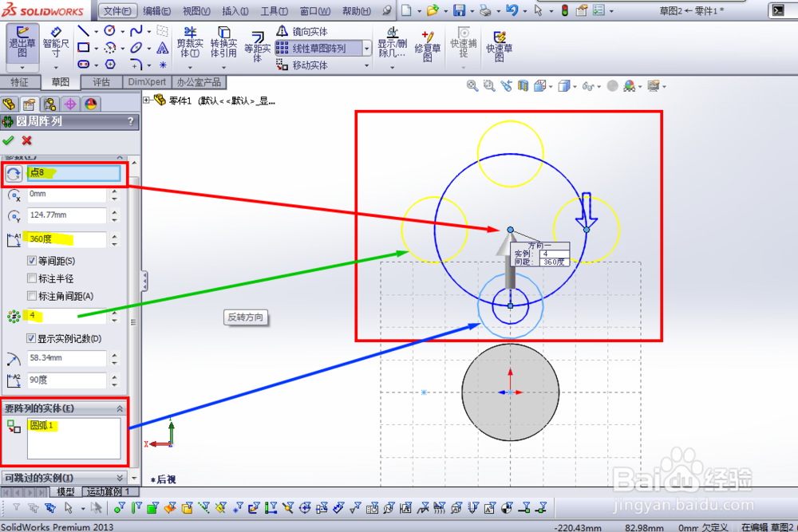This screenshot has width=798, height=532.
Task: Click the reverse direction icon beside 点8 field
Action: click(14, 174)
